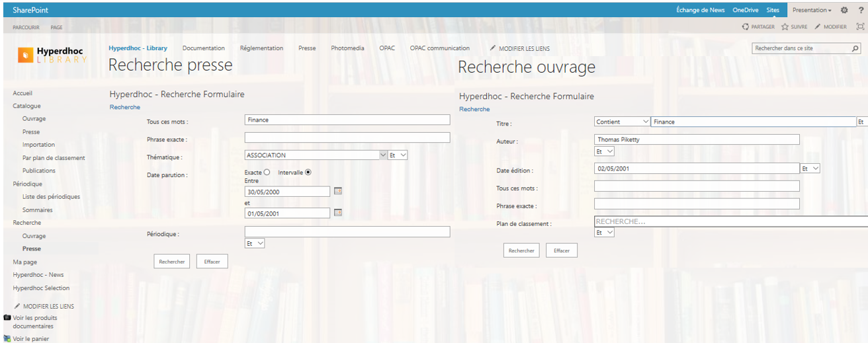Click the Hyperdhoc Library logo

click(x=52, y=55)
